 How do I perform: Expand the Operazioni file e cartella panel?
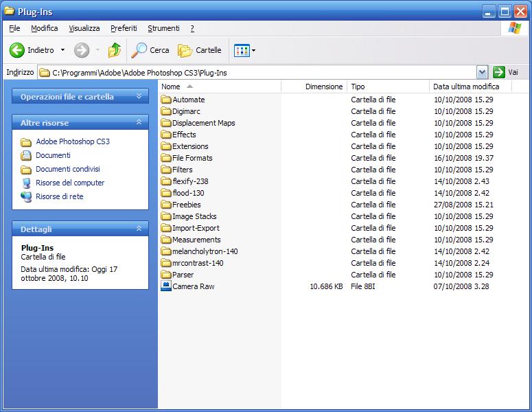[x=139, y=96]
